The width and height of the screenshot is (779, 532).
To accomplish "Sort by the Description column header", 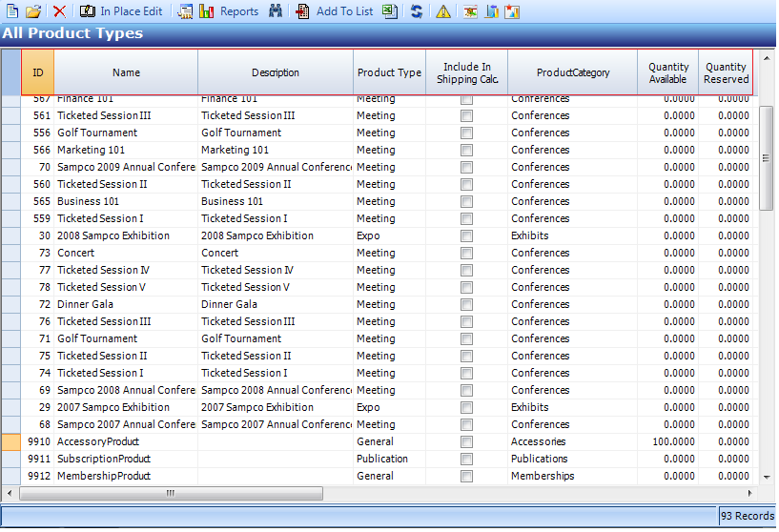I will click(276, 72).
